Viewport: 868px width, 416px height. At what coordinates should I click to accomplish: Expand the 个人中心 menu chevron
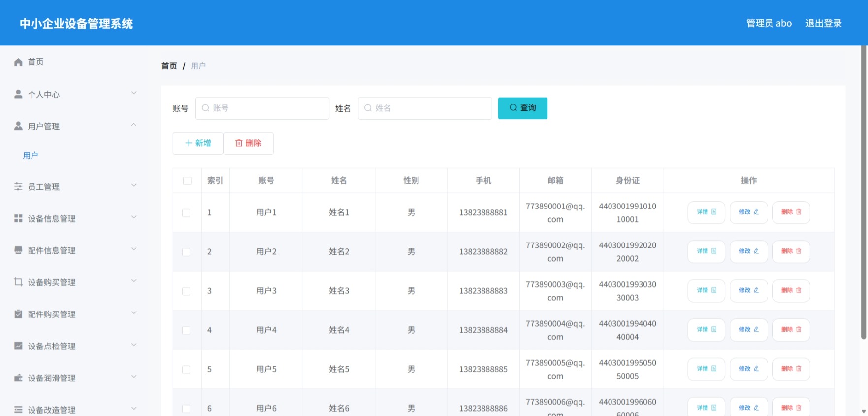(x=134, y=93)
